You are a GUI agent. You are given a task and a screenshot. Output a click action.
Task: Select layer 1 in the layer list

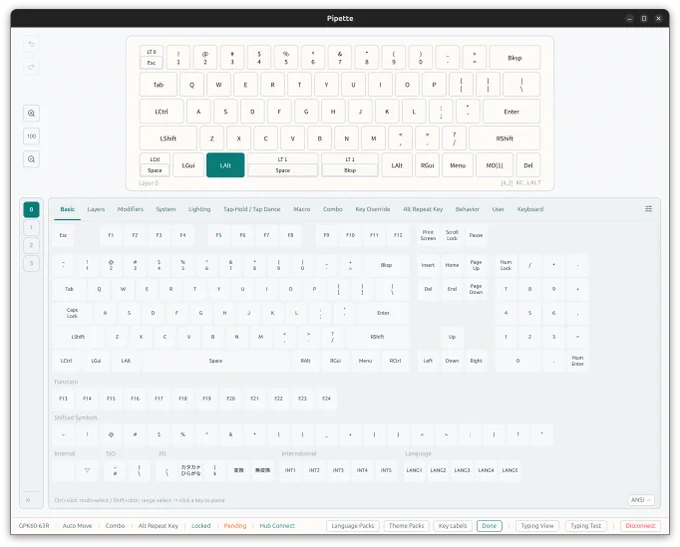(x=31, y=227)
